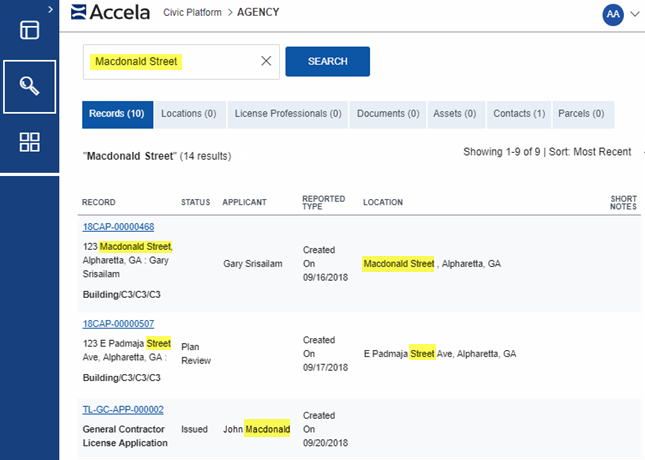View the Contacts (1) tab

[x=519, y=114]
